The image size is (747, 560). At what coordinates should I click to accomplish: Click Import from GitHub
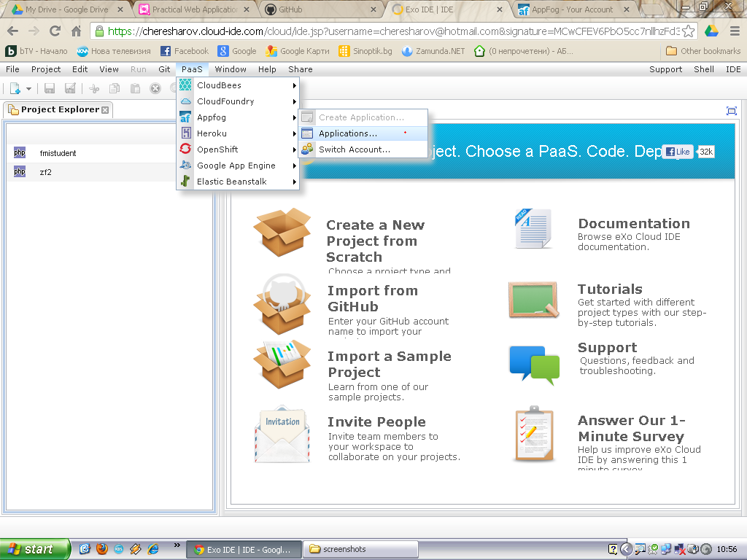click(x=373, y=298)
